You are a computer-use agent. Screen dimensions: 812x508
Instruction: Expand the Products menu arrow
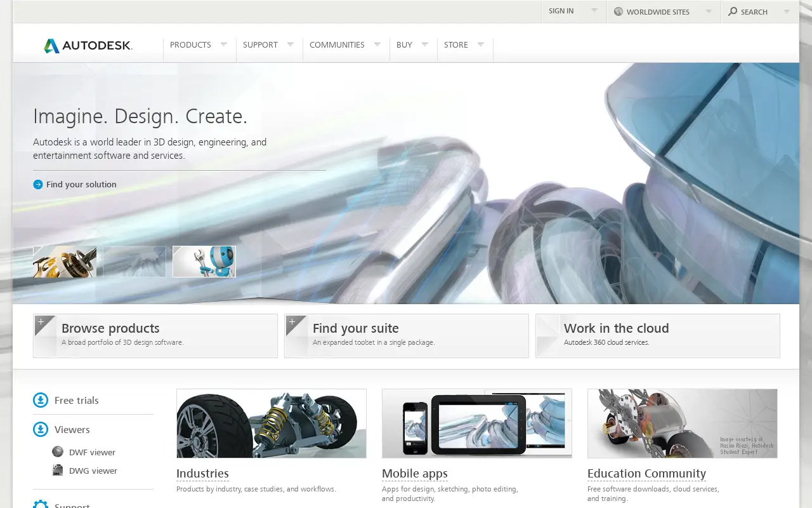pyautogui.click(x=223, y=44)
